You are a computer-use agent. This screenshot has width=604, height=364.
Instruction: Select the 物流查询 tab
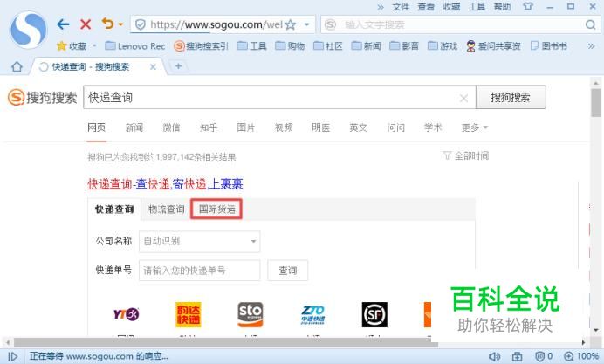click(167, 209)
